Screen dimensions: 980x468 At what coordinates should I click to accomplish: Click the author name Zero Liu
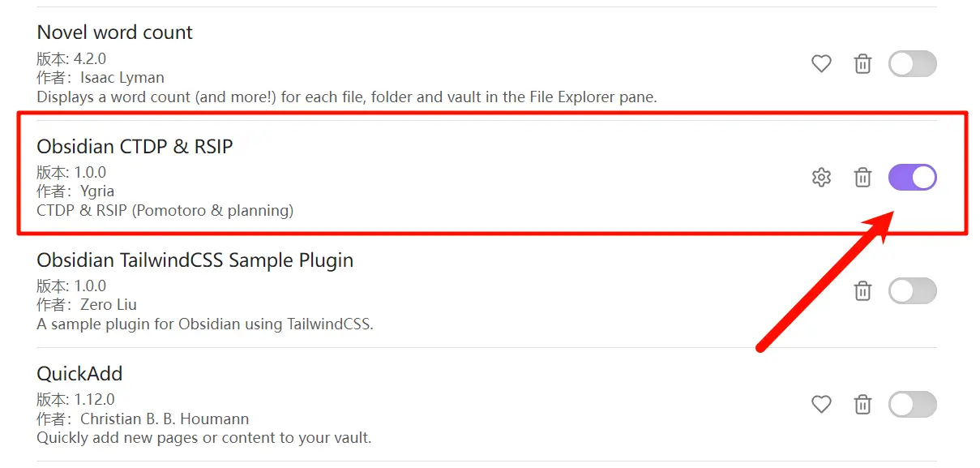pyautogui.click(x=108, y=305)
